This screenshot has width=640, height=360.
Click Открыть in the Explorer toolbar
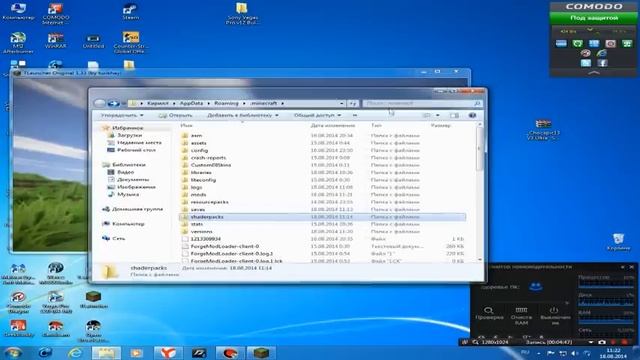pyautogui.click(x=176, y=116)
